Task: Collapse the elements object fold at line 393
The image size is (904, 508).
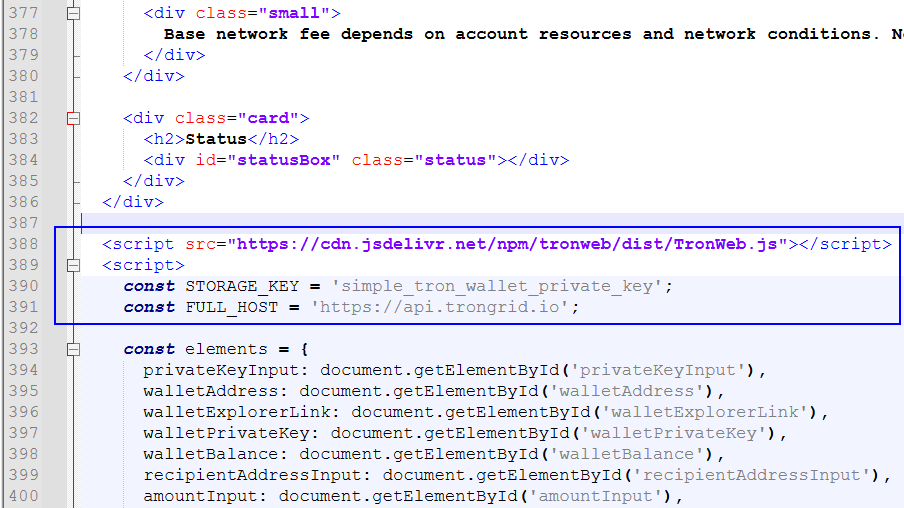Action: coord(73,349)
